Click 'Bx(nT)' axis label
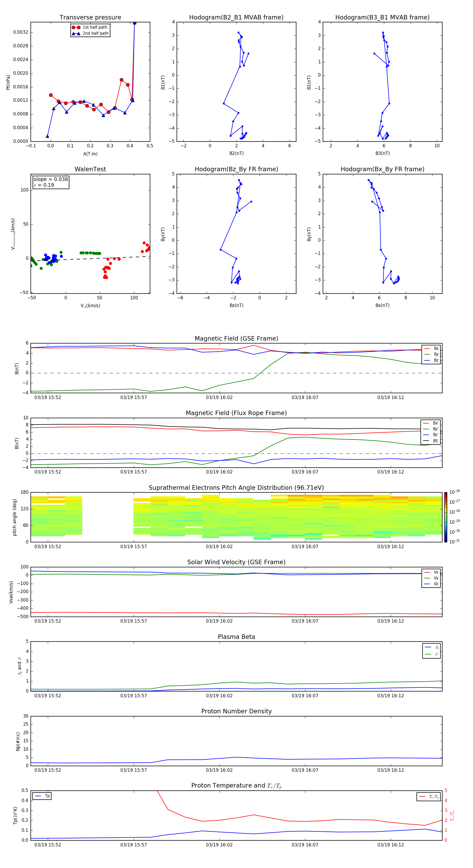473x868 pixels. (382, 305)
